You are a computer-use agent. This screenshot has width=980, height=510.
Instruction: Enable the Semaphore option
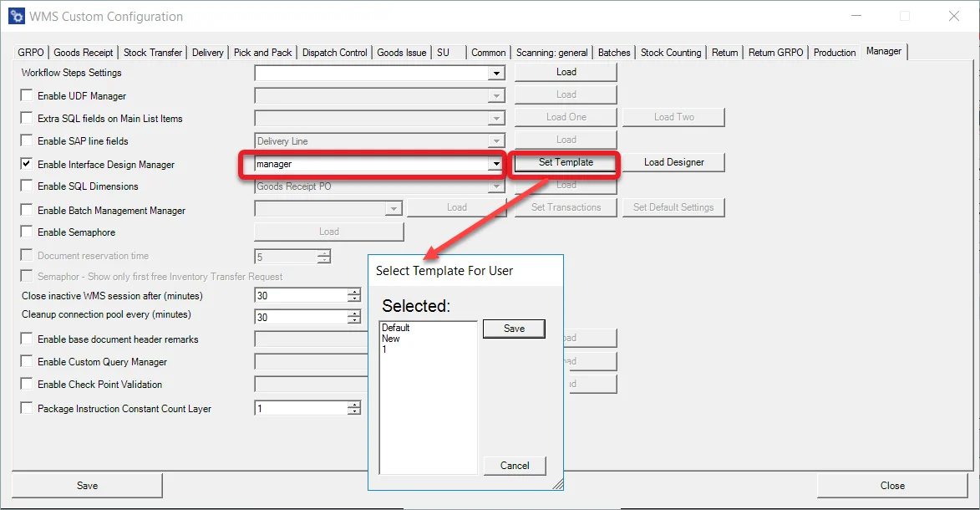click(26, 232)
